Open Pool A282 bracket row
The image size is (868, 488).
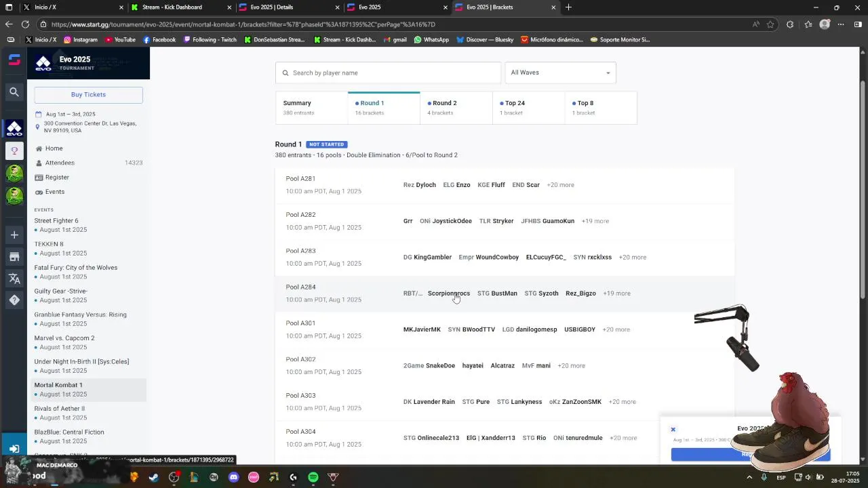(x=504, y=221)
